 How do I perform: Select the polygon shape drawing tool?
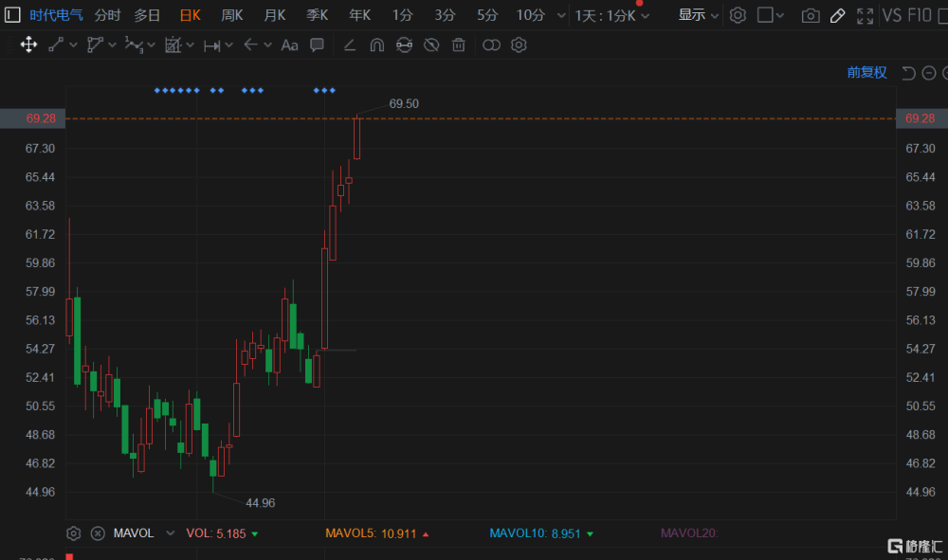pyautogui.click(x=94, y=45)
